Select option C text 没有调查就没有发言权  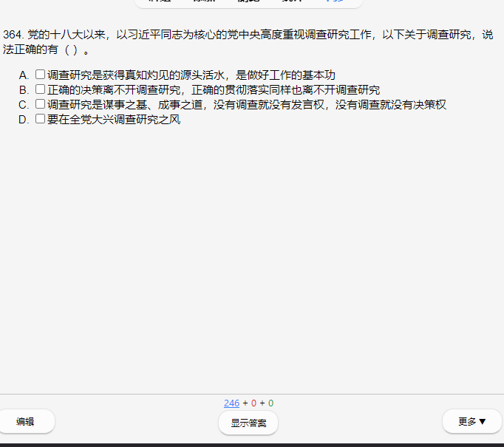coord(269,105)
